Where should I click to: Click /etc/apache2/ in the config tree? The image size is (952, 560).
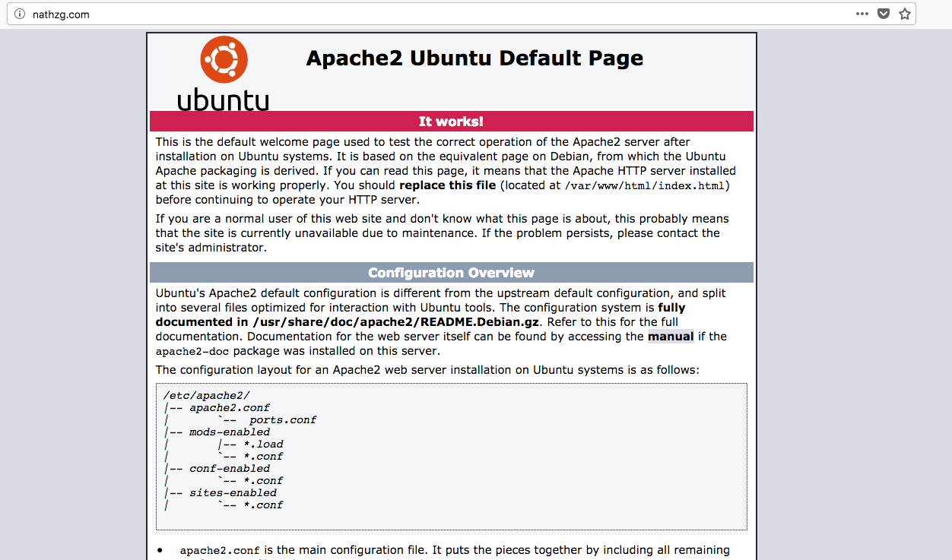tap(207, 395)
